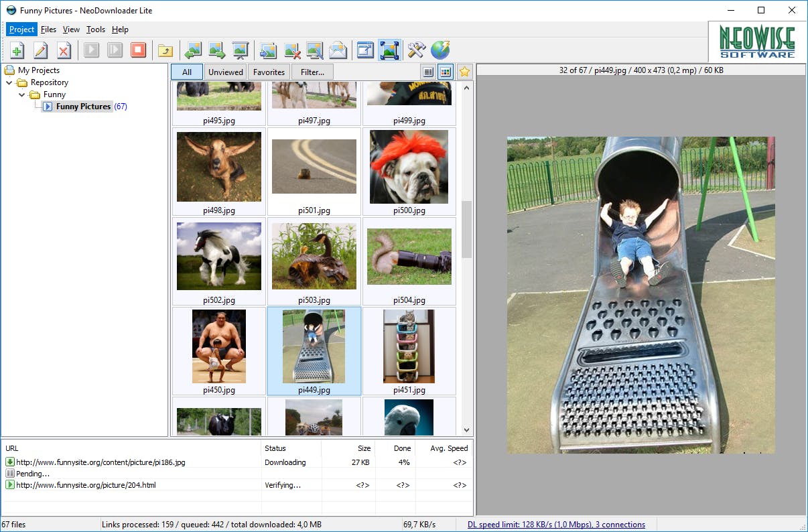The width and height of the screenshot is (808, 532).
Task: Click the DL speed limit link
Action: 556,525
